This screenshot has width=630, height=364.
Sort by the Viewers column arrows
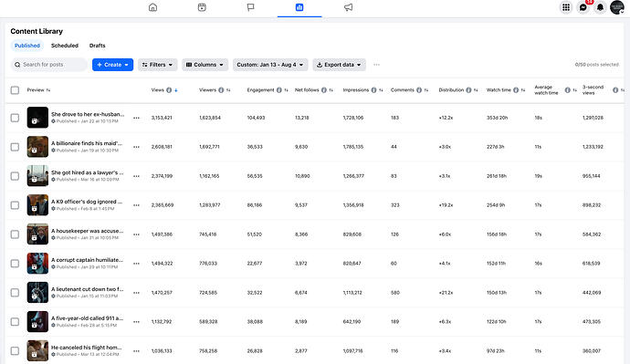pos(228,90)
